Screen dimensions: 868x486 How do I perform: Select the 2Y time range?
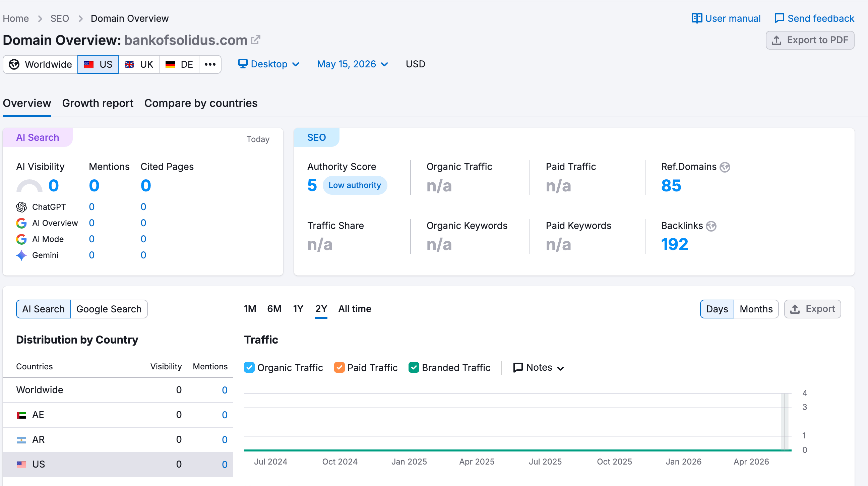[321, 309]
